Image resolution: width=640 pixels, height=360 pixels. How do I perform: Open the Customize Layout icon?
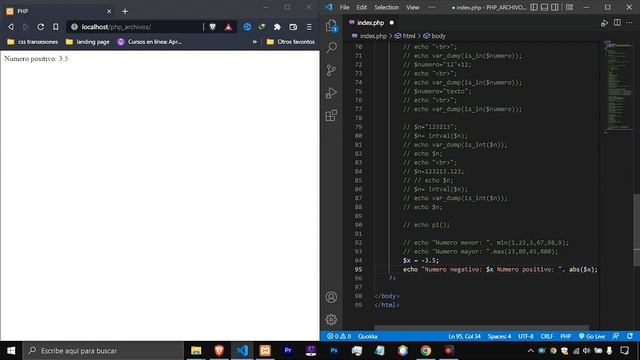click(569, 7)
